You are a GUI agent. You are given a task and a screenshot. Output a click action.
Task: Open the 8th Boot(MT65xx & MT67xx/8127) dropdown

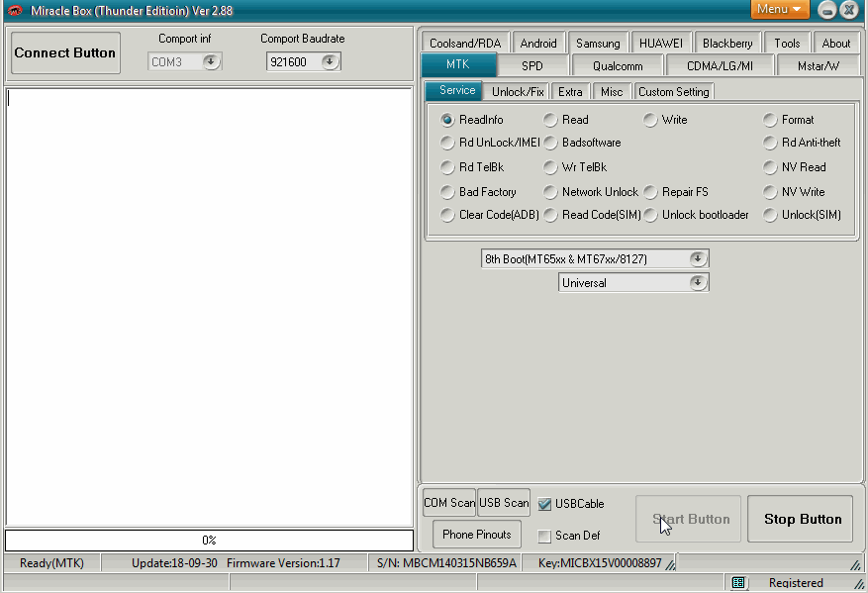[x=698, y=258]
